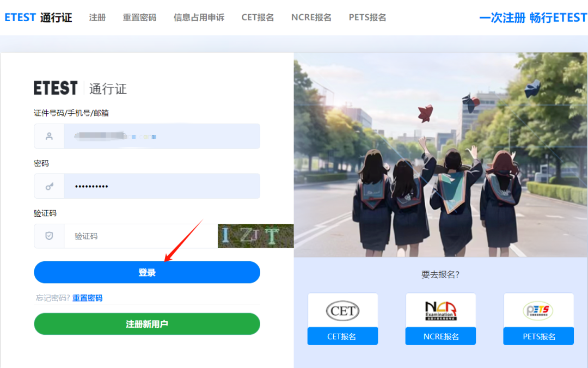Viewport: 588px width, 368px height.
Task: Open NCRE报名 from the top menu
Action: pos(311,17)
